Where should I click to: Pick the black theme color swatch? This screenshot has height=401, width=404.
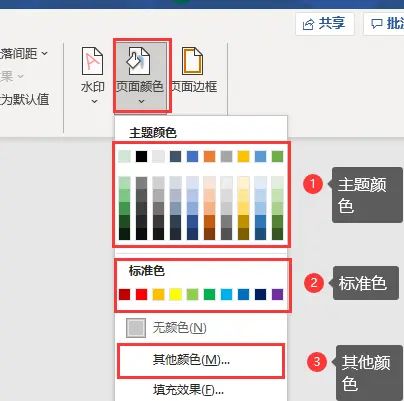pyautogui.click(x=141, y=156)
